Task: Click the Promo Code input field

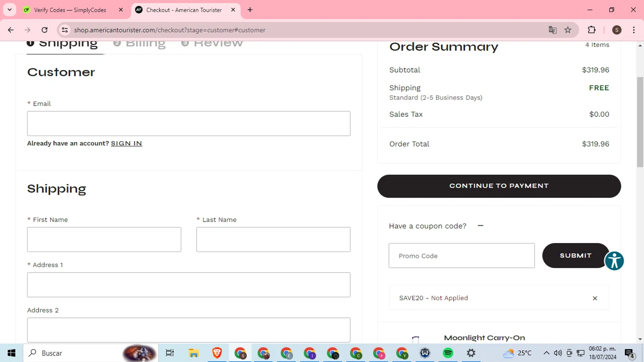Action: tap(462, 256)
